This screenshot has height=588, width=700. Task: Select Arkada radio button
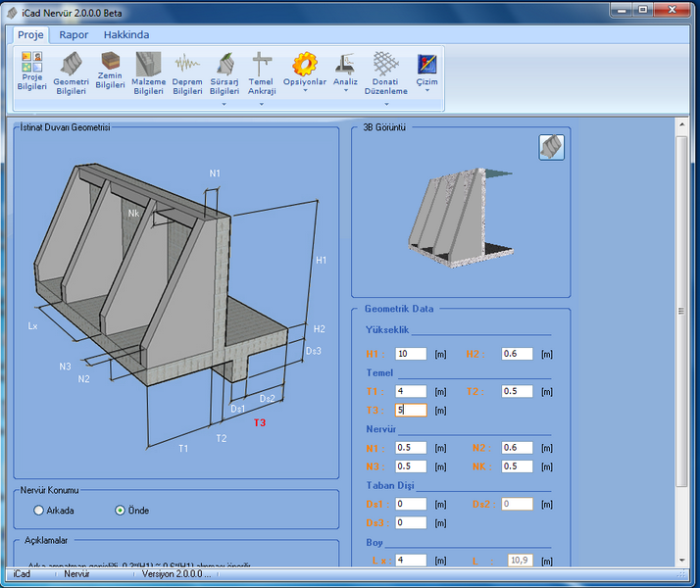(39, 510)
